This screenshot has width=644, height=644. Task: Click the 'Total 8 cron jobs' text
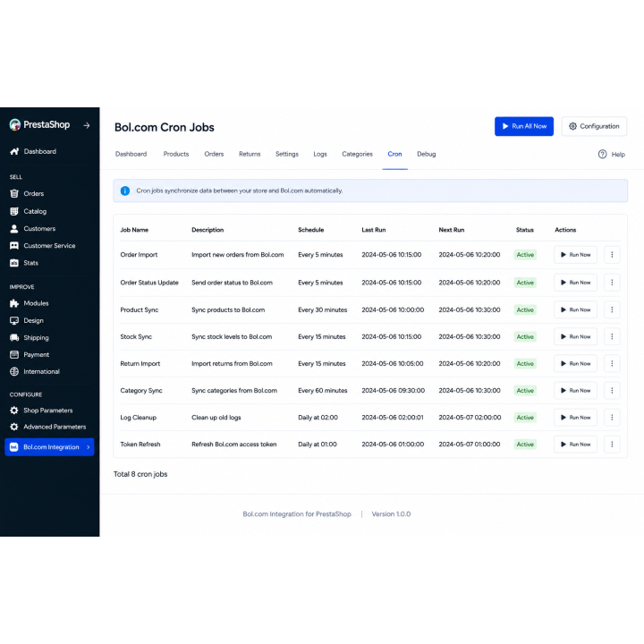[x=140, y=474]
